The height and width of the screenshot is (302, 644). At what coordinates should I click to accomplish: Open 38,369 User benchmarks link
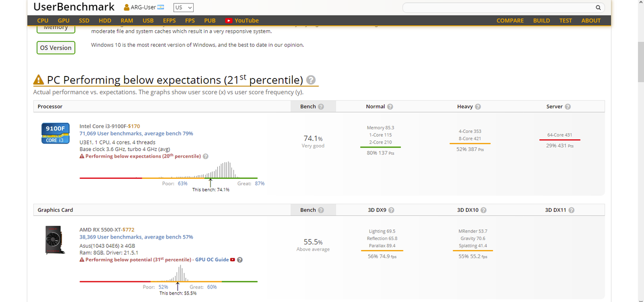(x=136, y=237)
